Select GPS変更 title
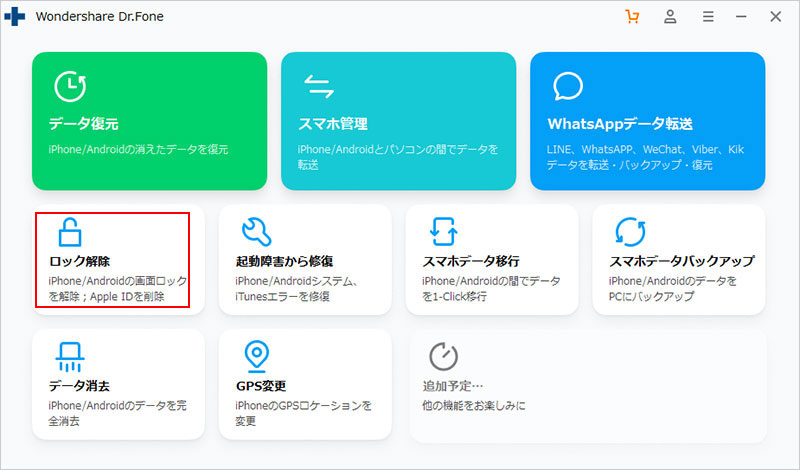 261,386
